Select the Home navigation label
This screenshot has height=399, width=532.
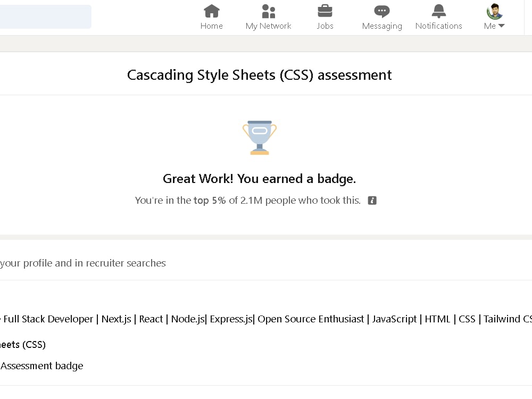point(211,26)
